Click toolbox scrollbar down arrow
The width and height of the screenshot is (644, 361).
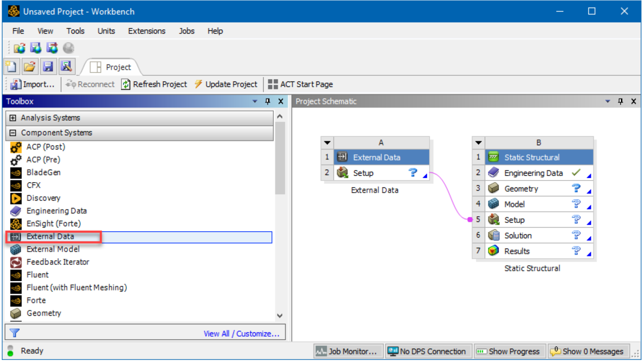click(x=280, y=316)
